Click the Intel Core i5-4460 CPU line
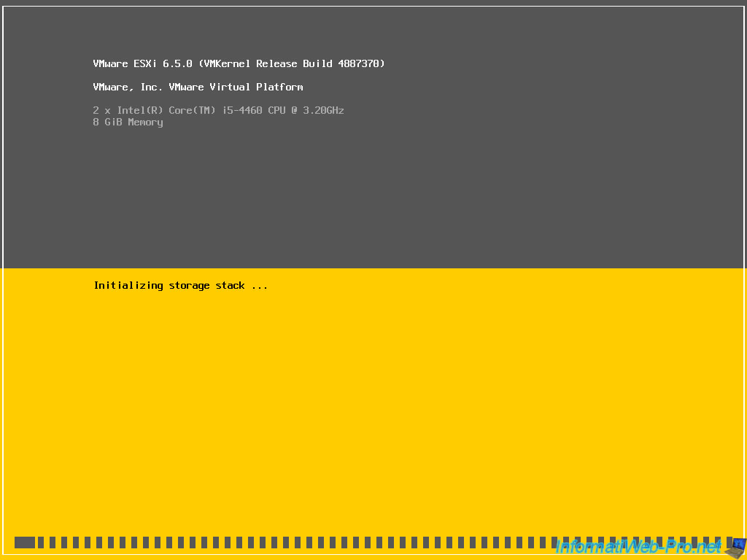 218,111
